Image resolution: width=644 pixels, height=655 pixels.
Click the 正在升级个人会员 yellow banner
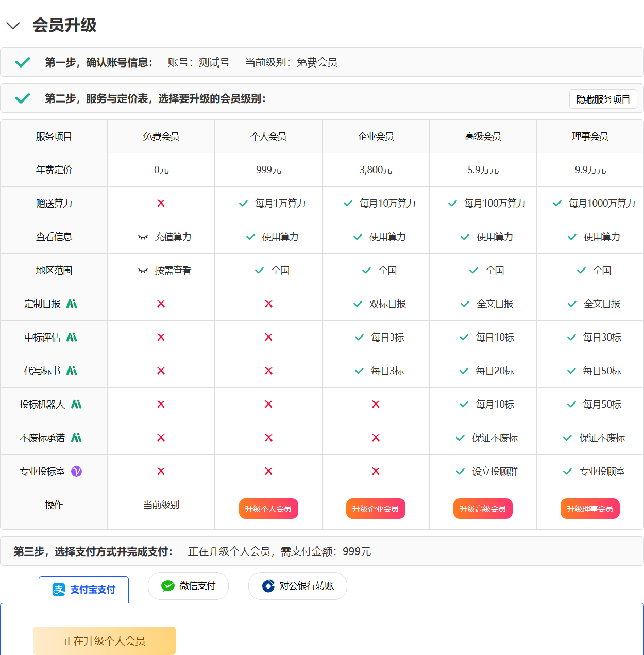pos(104,641)
